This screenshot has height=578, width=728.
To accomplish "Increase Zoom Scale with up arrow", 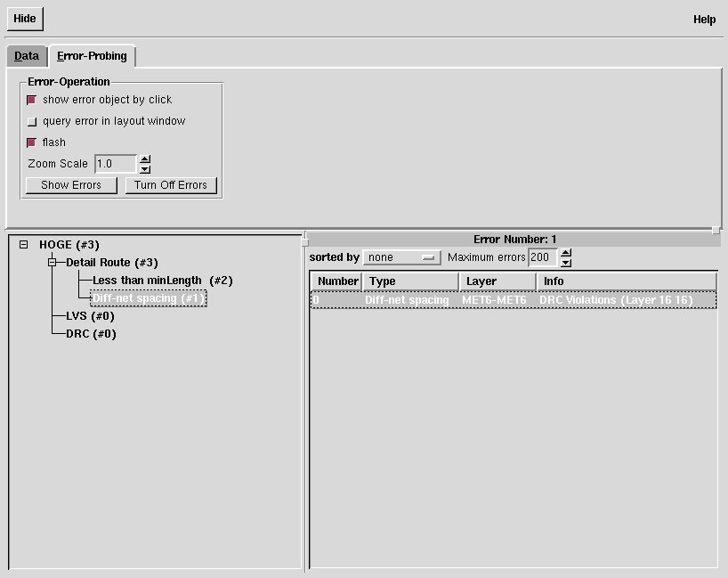I will point(145,159).
